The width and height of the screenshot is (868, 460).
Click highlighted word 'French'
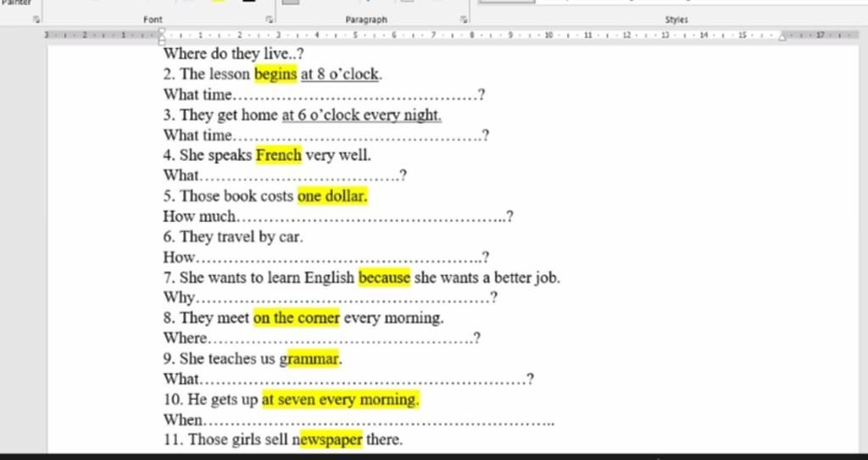[x=278, y=156]
